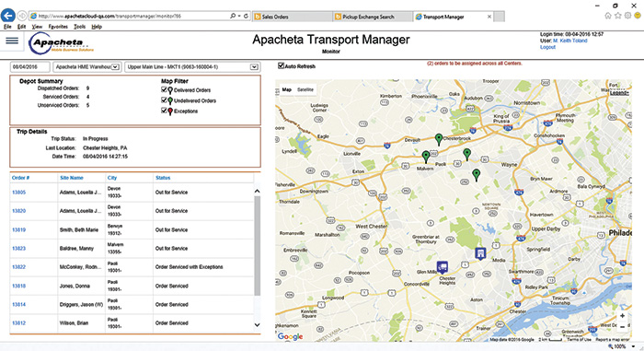644x351 pixels.
Task: Click the map Legend link
Action: pyautogui.click(x=619, y=93)
